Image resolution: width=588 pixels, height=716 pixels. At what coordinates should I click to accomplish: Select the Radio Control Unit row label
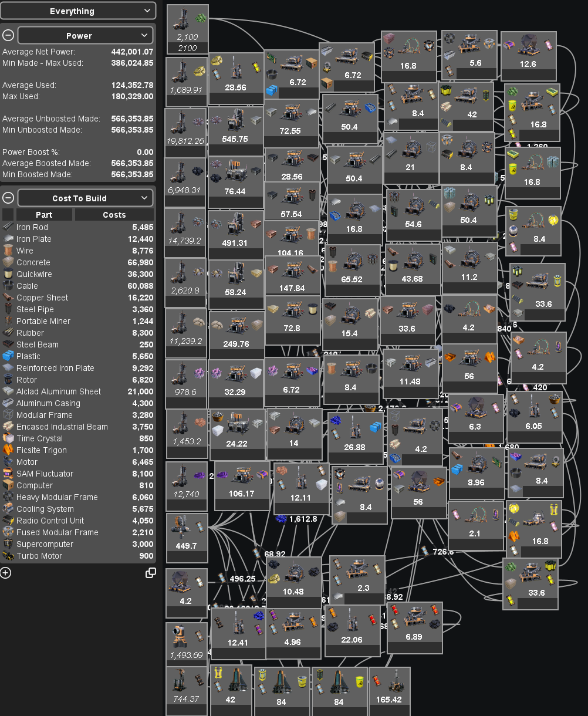(50, 521)
